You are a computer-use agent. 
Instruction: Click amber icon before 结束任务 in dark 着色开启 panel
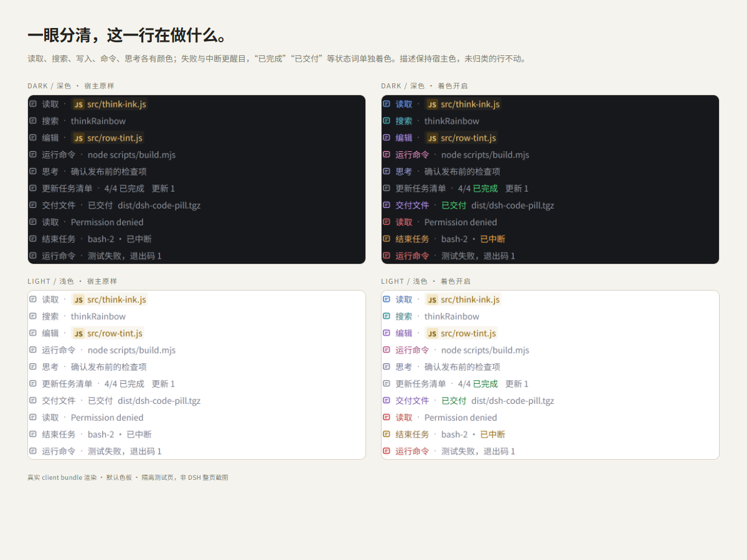(387, 238)
